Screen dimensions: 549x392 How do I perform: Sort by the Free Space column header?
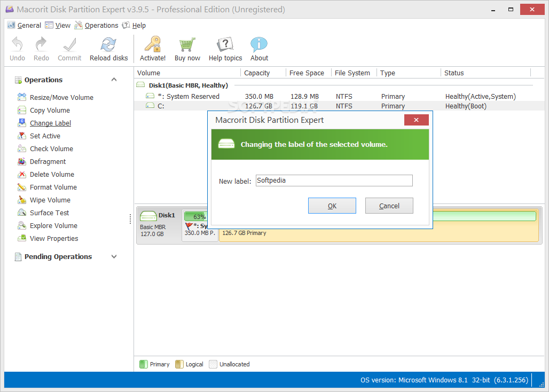(x=309, y=73)
